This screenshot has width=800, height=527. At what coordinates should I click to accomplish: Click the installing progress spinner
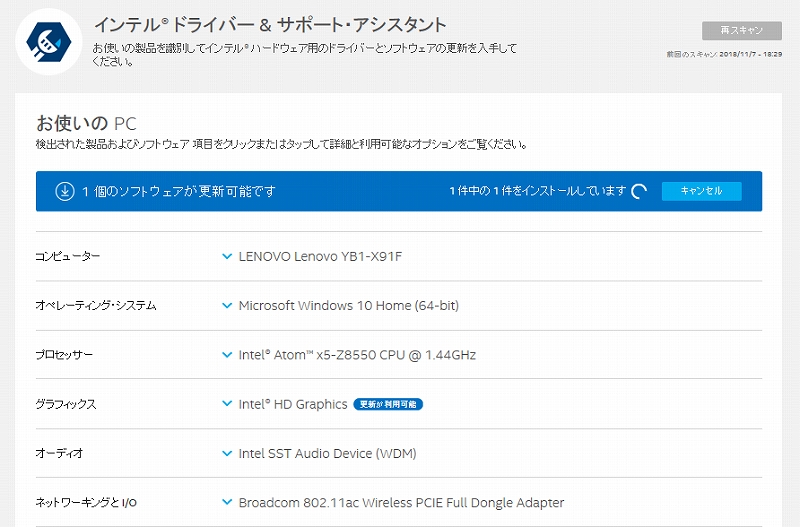tap(639, 191)
